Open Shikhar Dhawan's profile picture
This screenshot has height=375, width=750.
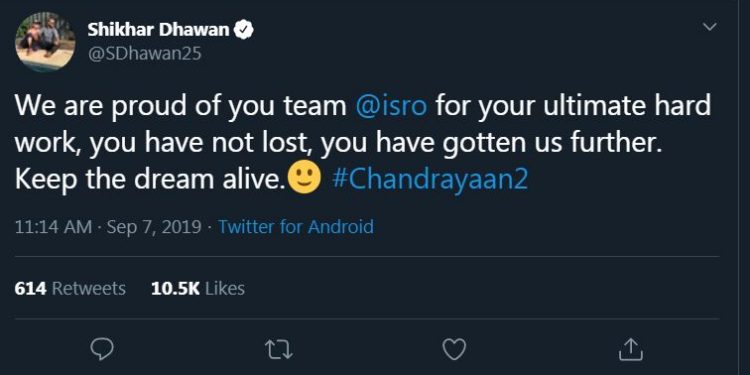(x=45, y=42)
